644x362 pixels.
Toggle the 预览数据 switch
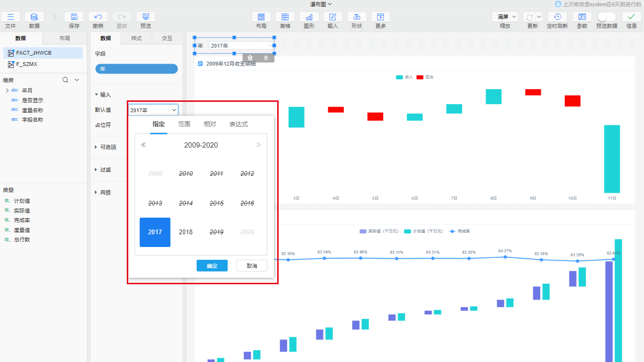pos(606,17)
